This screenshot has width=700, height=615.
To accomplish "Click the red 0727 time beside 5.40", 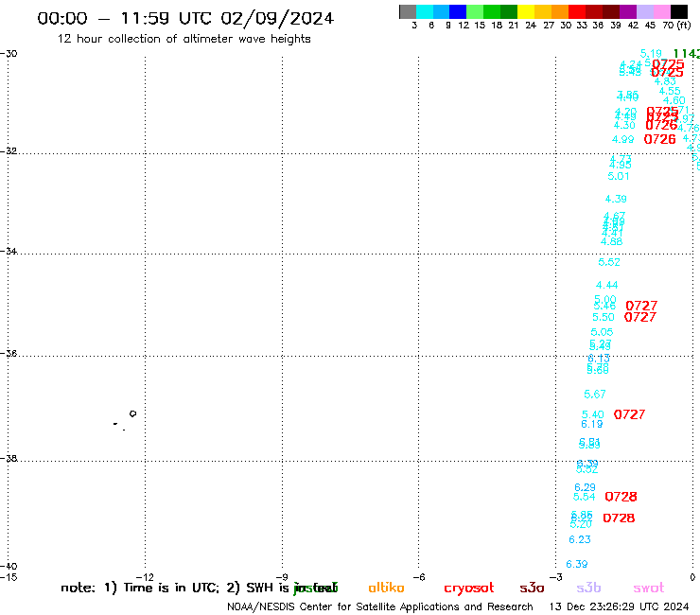I will point(629,414).
